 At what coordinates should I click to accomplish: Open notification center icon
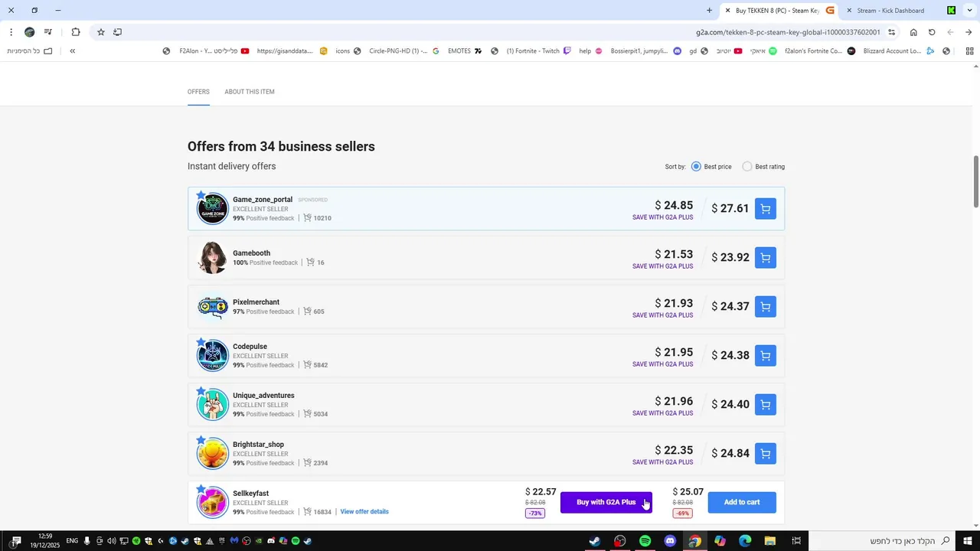(x=16, y=541)
